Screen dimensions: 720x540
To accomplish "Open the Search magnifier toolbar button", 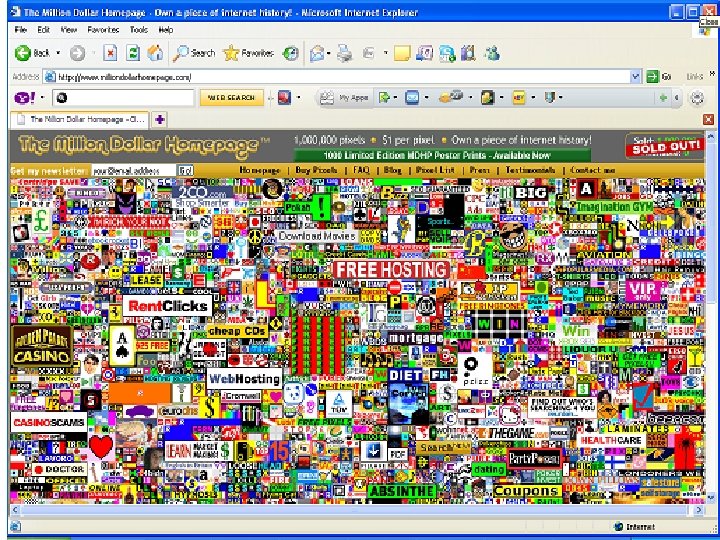I will [194, 53].
